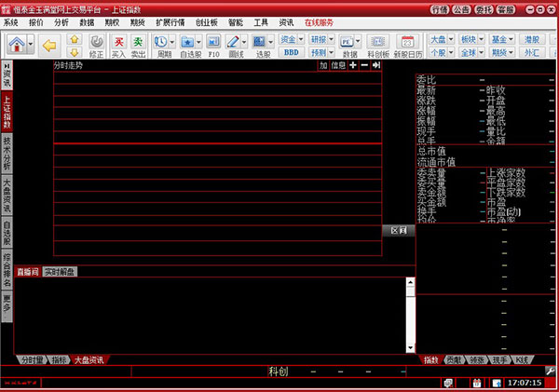Switch to the 实时解盘 tab
559x392 pixels.
click(x=61, y=271)
